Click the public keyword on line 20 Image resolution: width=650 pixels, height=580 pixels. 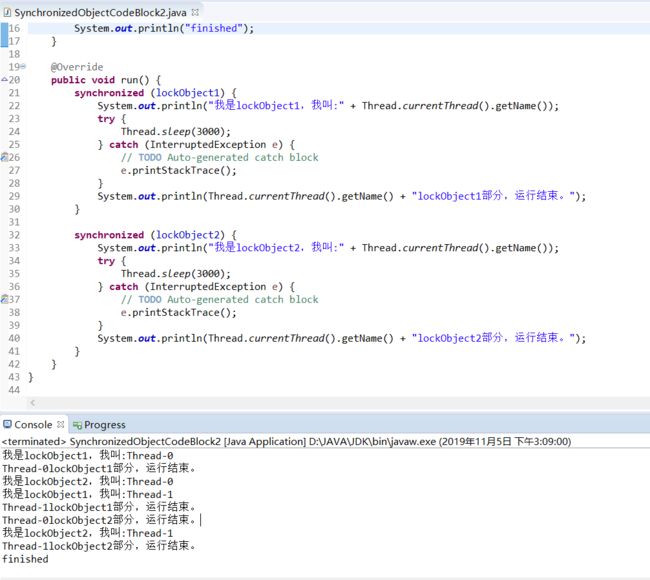click(68, 80)
